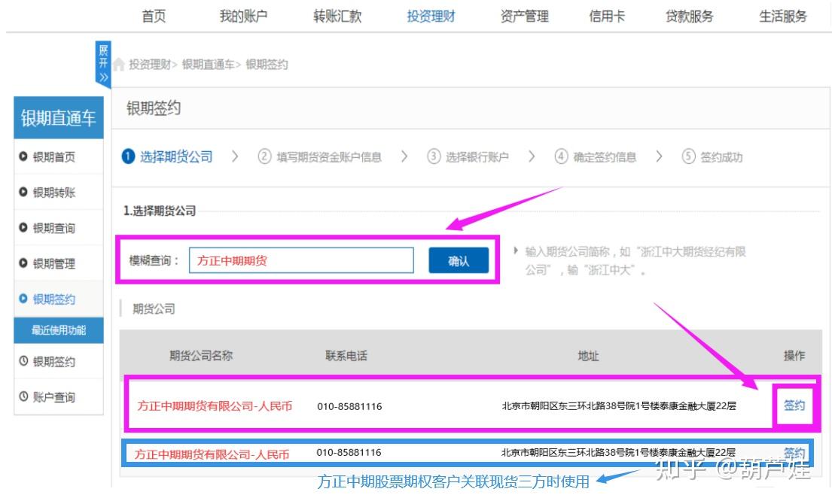832x504 pixels.
Task: Click the 期货公司 section label
Action: point(154,309)
